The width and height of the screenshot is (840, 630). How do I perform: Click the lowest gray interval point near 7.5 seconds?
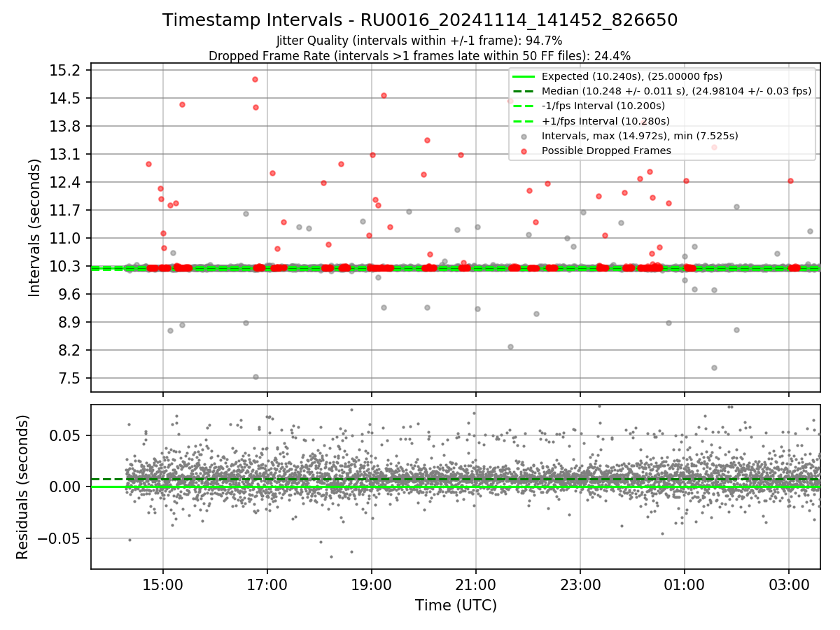tap(255, 377)
